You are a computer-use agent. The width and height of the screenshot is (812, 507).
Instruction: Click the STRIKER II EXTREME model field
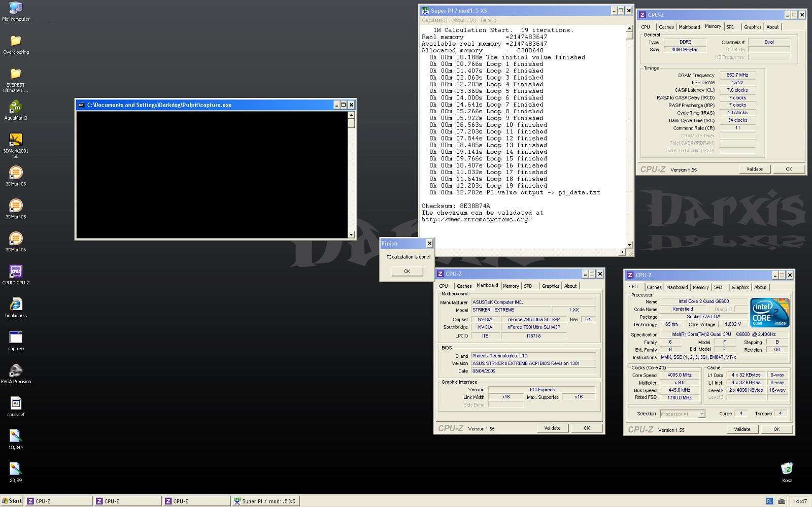[511, 310]
